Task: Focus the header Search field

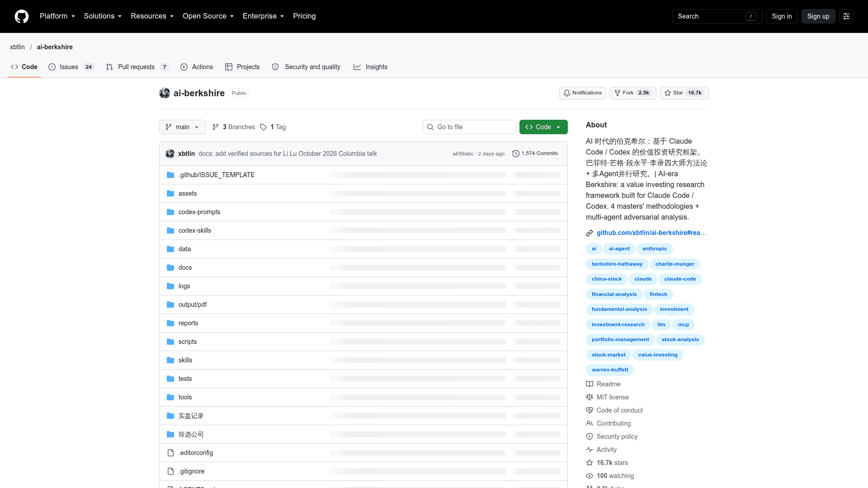Action: point(717,16)
